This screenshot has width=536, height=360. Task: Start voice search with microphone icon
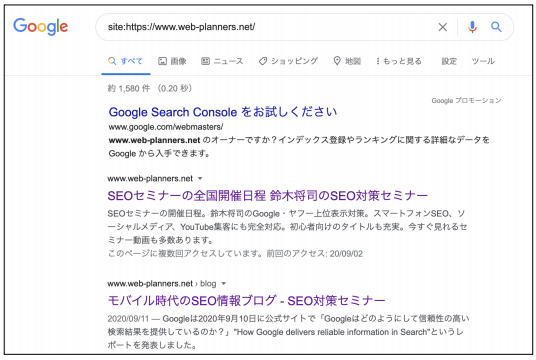coord(472,27)
